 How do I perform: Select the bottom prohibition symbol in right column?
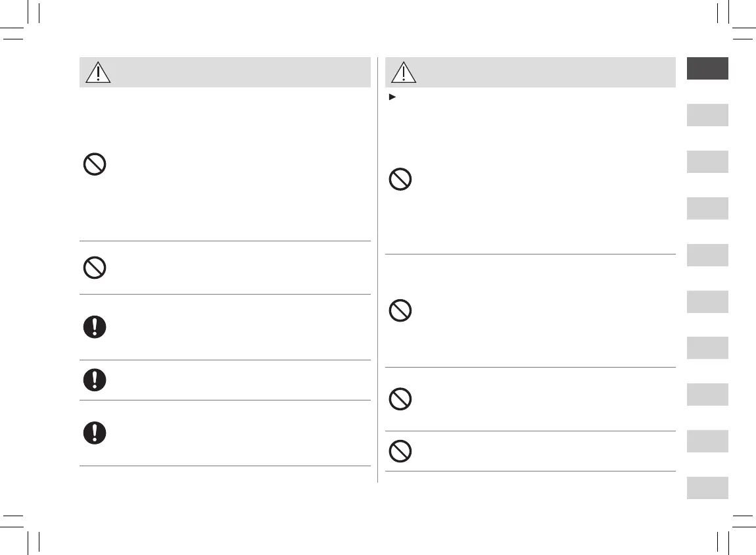[x=400, y=450]
